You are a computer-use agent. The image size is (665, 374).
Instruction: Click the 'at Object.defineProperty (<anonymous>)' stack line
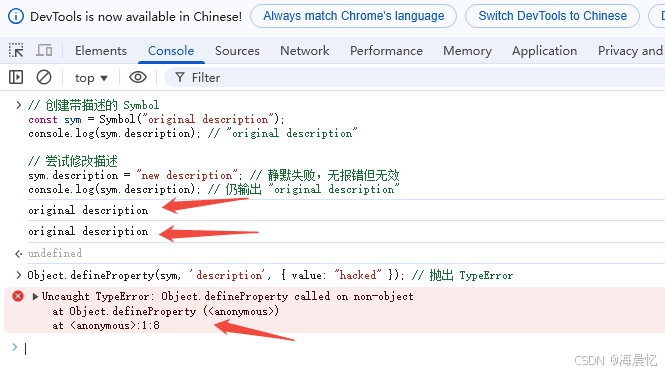click(x=166, y=311)
